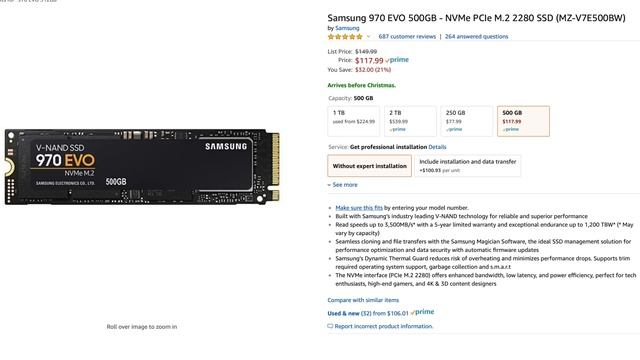This screenshot has width=640, height=360.
Task: Select the 1 TB capacity option
Action: 353,121
